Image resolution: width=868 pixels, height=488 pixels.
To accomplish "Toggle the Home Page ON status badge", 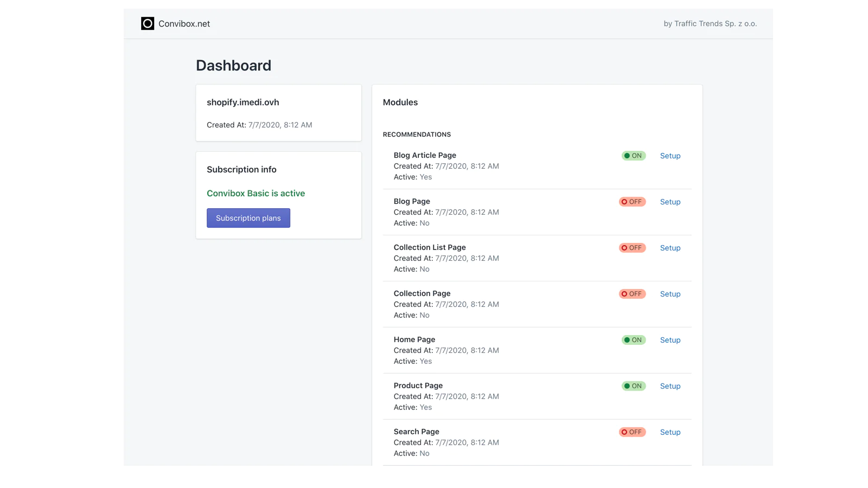I will [633, 340].
